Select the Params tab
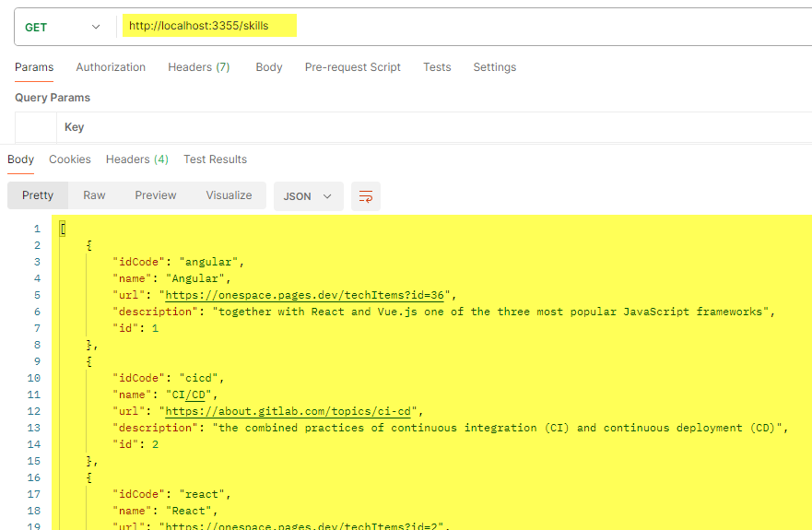The height and width of the screenshot is (530, 812). (34, 67)
